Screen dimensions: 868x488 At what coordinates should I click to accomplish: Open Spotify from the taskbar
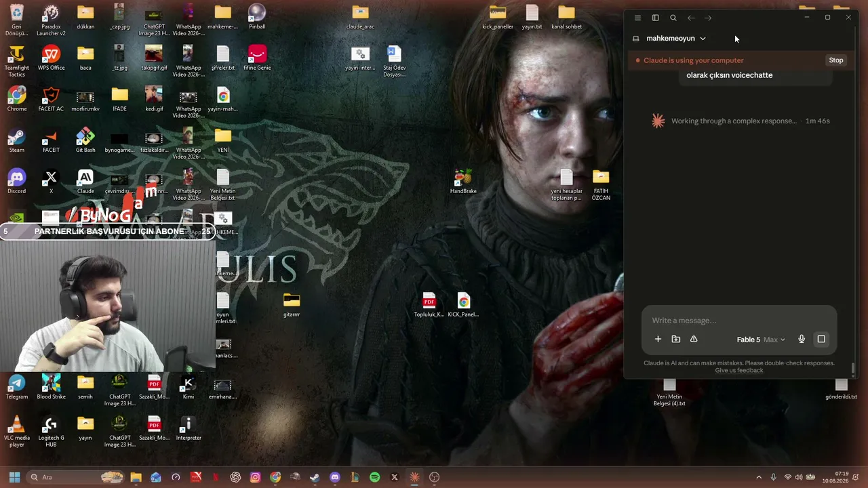(374, 477)
